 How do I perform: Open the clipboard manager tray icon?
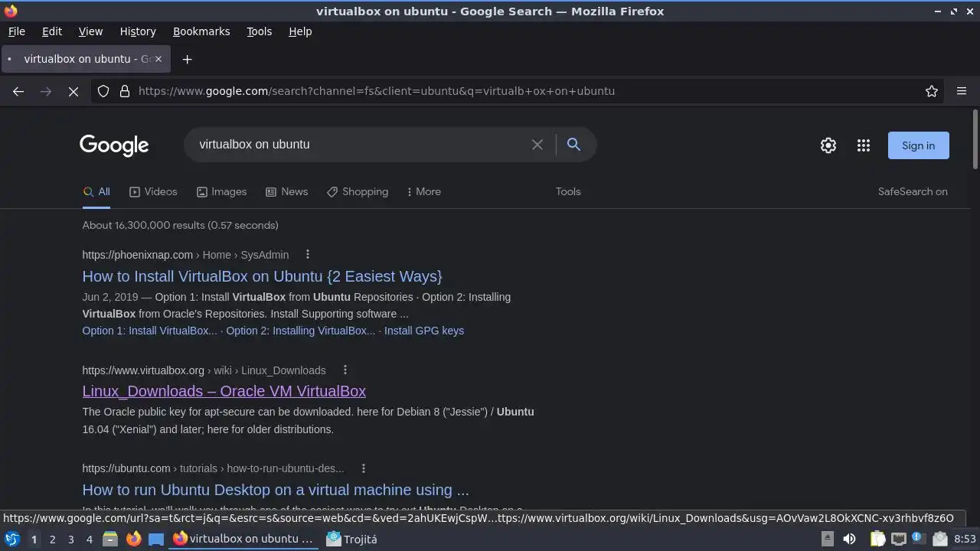pos(877,539)
